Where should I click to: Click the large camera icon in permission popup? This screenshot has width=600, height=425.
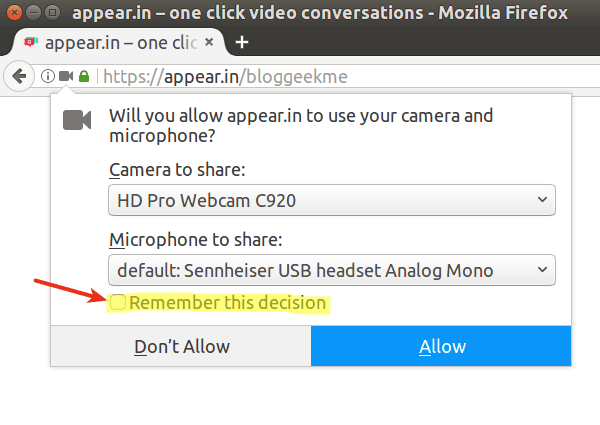(x=77, y=120)
